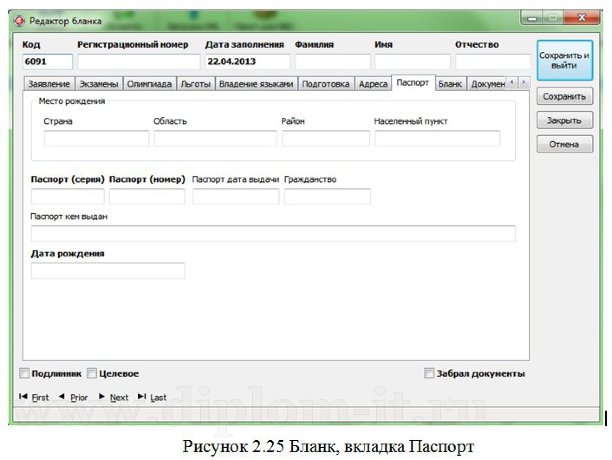Close the Редактор бланка window

pyautogui.click(x=581, y=18)
